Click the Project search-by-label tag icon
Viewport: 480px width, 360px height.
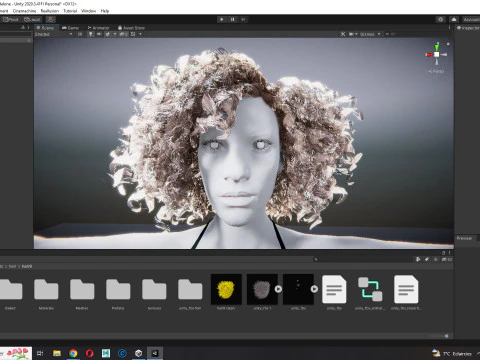tap(427, 259)
